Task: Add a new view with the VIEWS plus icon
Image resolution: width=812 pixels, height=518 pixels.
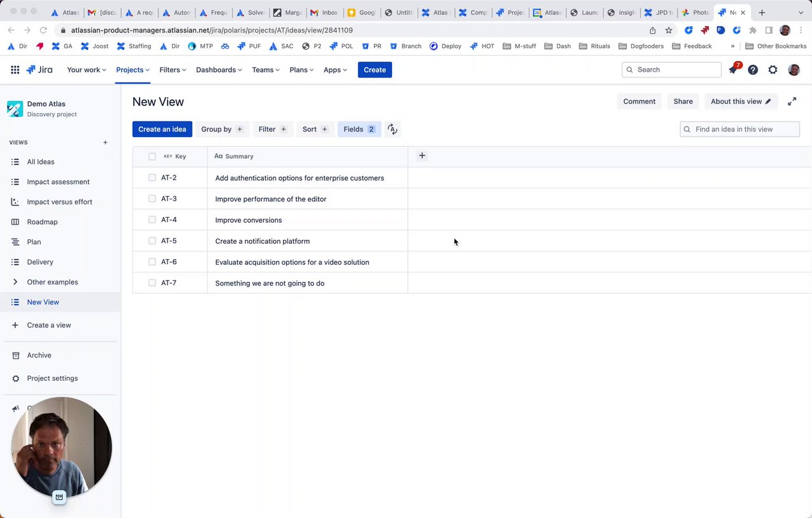Action: tap(105, 143)
